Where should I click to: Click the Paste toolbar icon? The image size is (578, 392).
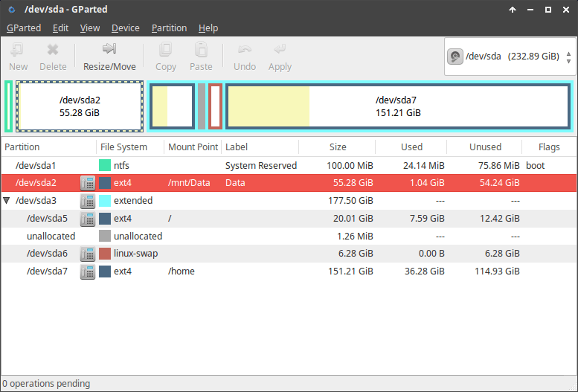tap(201, 49)
